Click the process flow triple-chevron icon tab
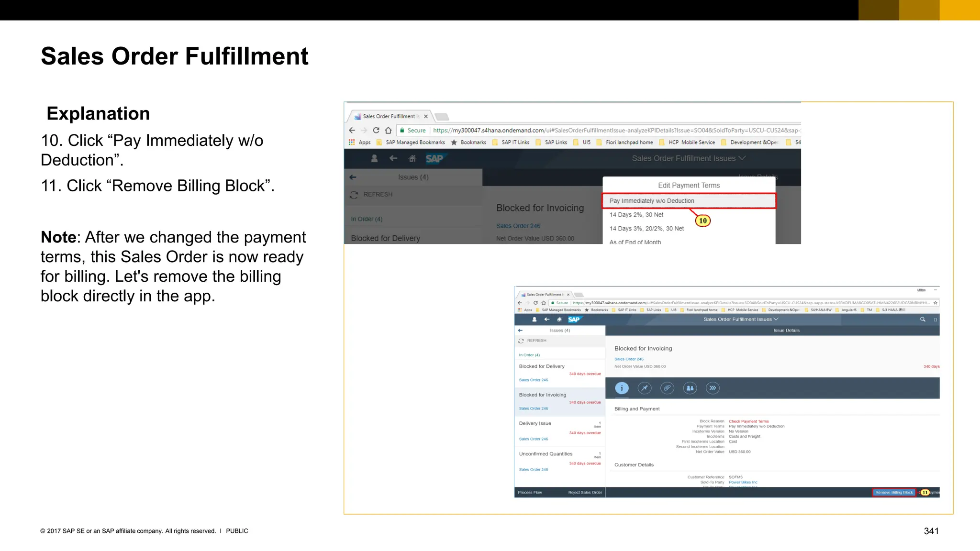The image size is (980, 551). pyautogui.click(x=713, y=388)
